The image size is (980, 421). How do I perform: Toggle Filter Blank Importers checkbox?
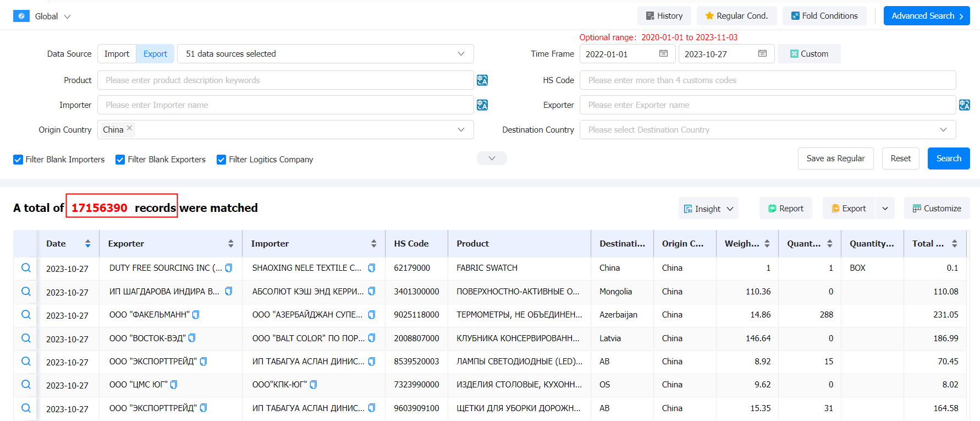[x=18, y=160]
